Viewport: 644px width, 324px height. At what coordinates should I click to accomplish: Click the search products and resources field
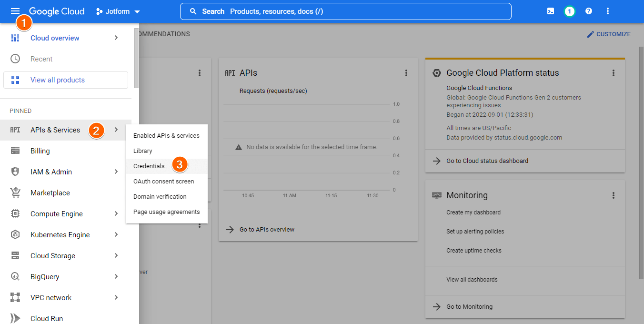point(345,11)
